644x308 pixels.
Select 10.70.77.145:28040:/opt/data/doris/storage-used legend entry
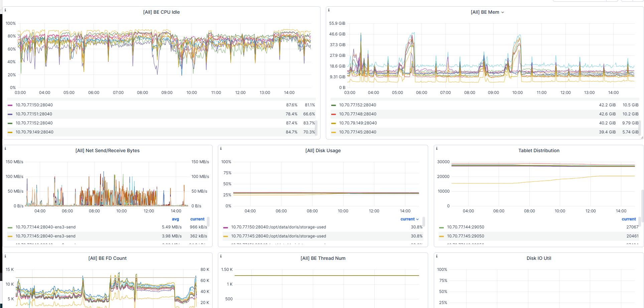tap(278, 236)
